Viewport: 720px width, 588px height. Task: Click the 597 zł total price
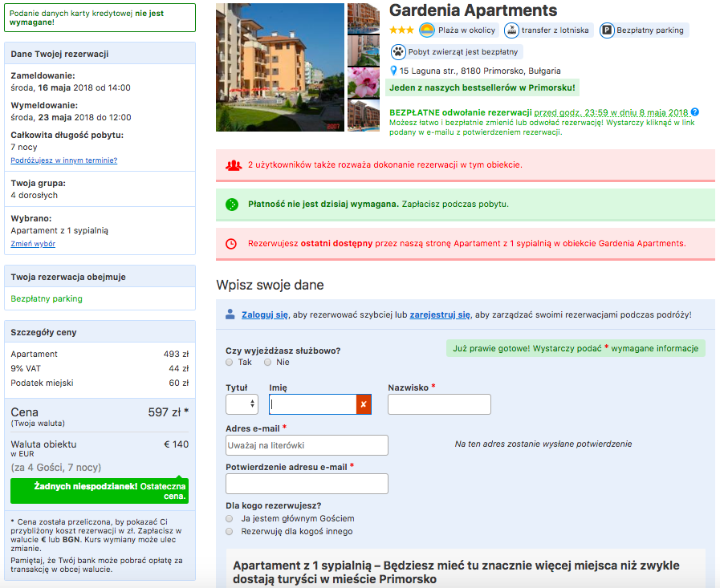[x=168, y=412]
